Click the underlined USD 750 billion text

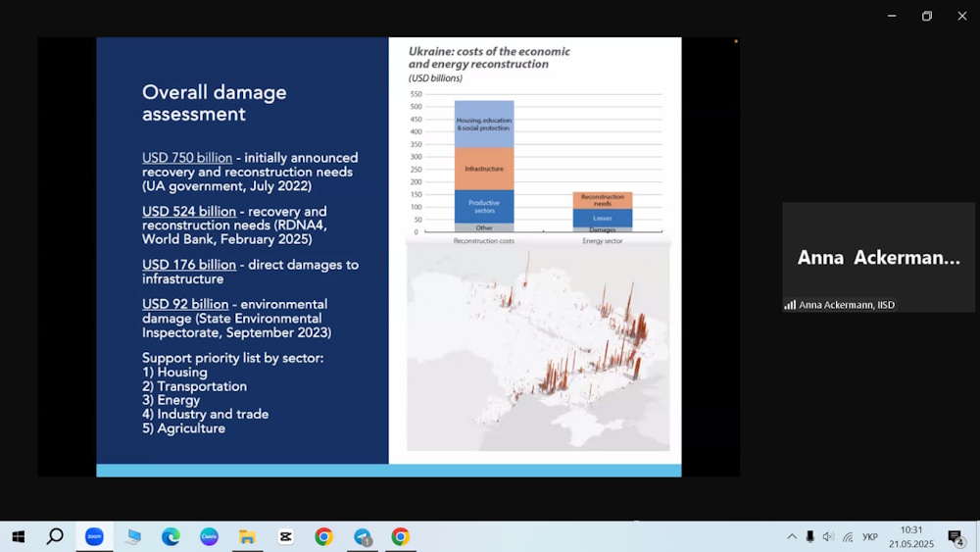tap(187, 158)
